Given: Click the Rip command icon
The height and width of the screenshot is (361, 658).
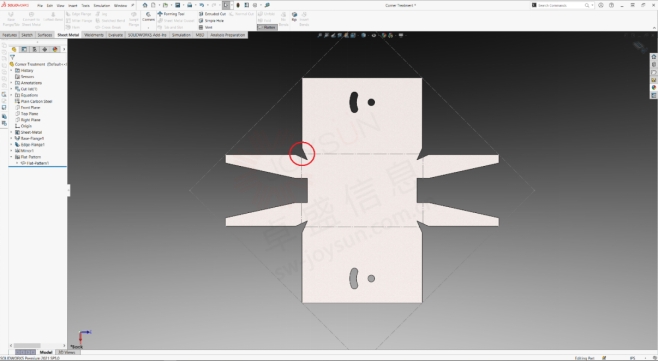Looking at the screenshot, I should pos(294,15).
